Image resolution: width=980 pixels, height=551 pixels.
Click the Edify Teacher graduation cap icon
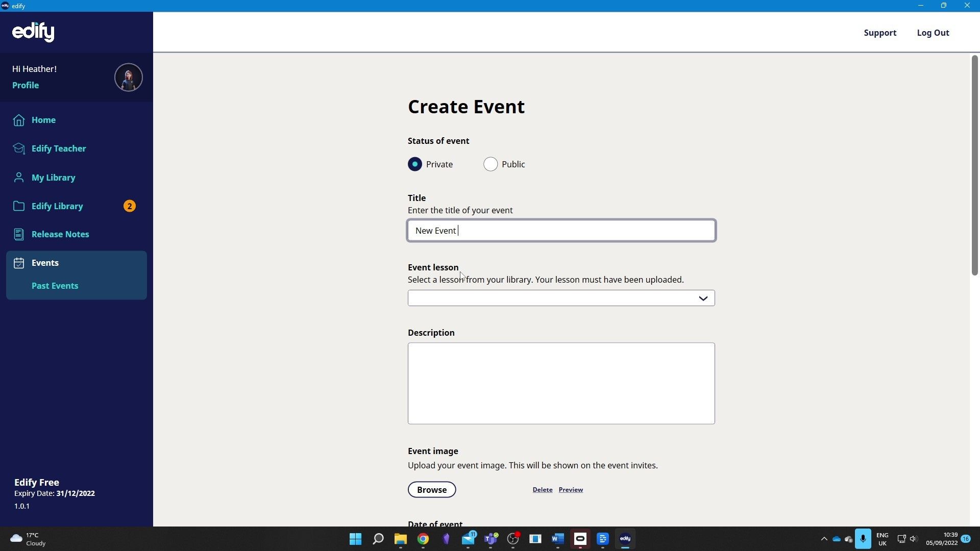pyautogui.click(x=19, y=148)
